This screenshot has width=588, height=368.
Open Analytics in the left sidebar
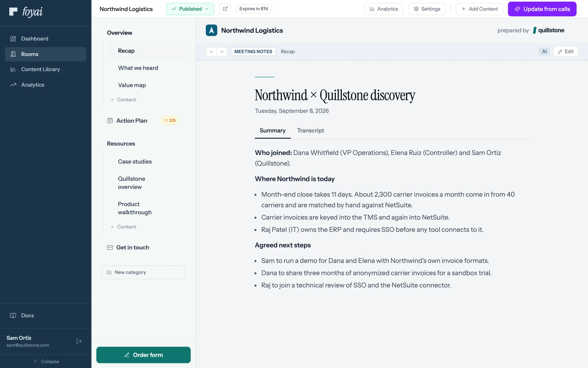point(45,85)
